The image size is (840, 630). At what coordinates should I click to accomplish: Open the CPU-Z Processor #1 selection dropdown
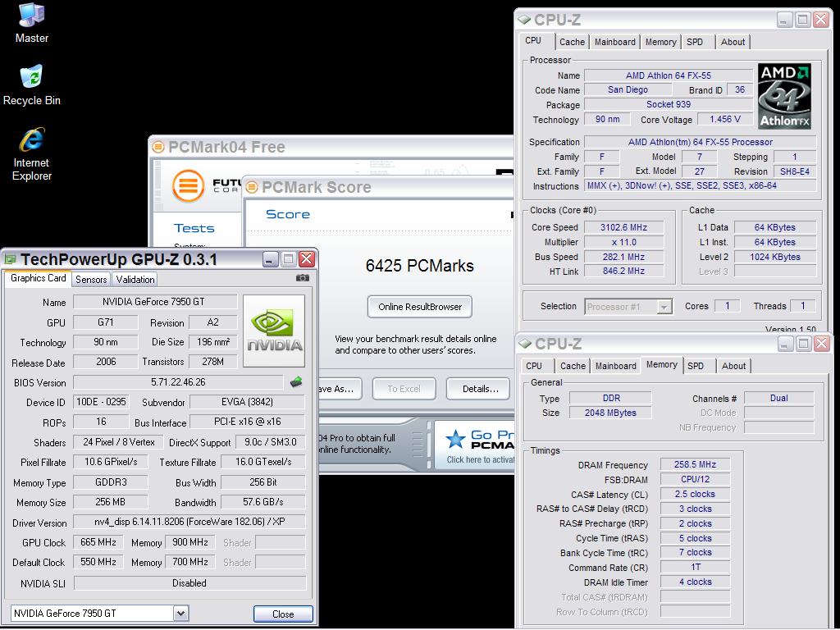(x=664, y=307)
